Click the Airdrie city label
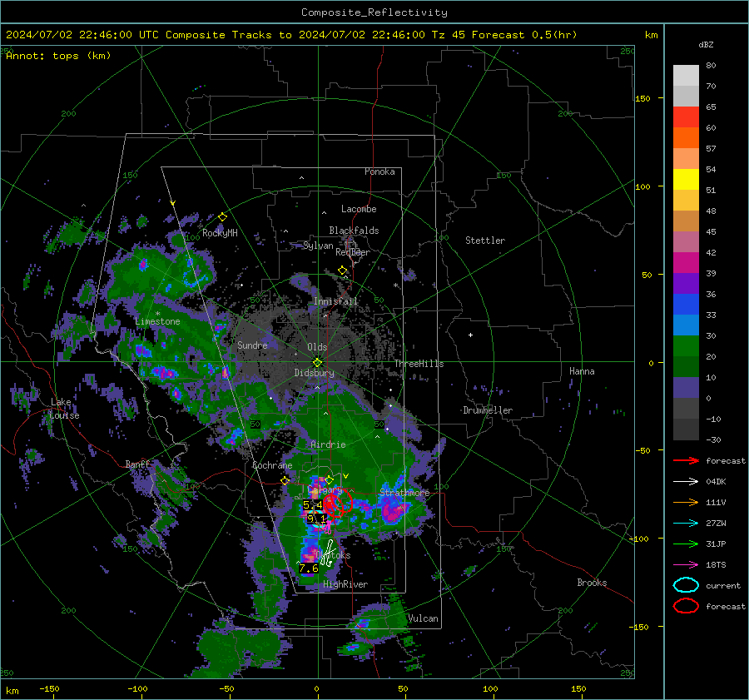Image resolution: width=749 pixels, height=700 pixels. (x=328, y=444)
